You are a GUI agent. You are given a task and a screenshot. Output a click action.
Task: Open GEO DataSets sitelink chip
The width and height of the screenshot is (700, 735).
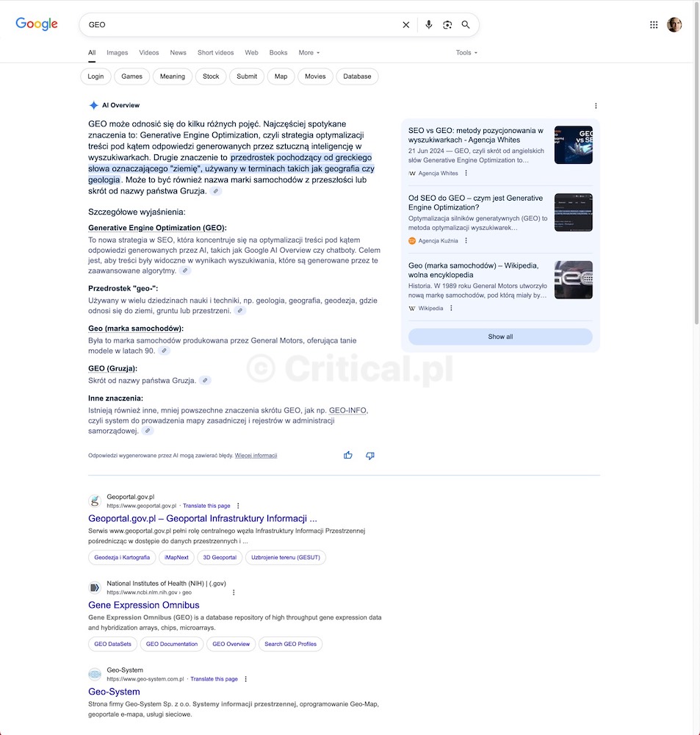(113, 644)
